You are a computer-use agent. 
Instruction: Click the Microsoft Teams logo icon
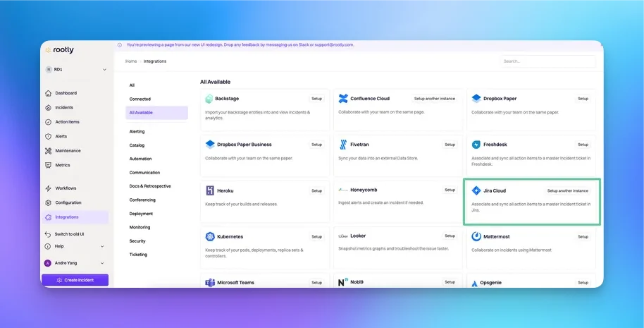[210, 282]
